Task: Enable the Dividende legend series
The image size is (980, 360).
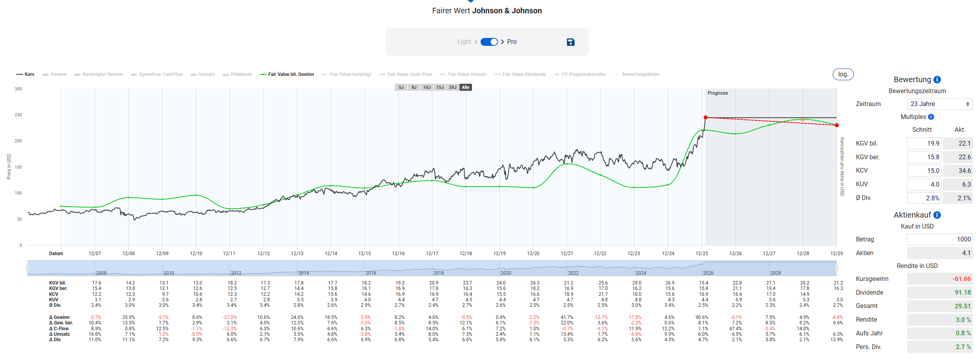Action: click(x=237, y=74)
